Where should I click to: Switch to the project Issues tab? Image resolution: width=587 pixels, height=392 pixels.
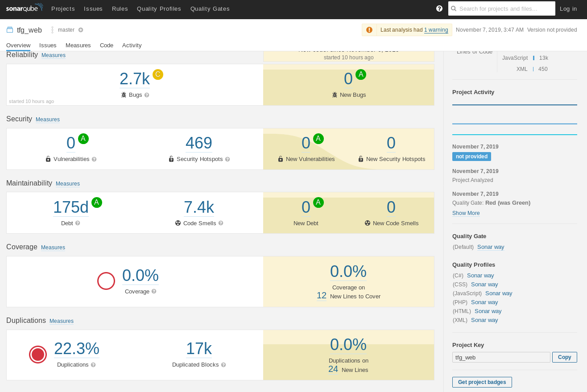tap(48, 45)
